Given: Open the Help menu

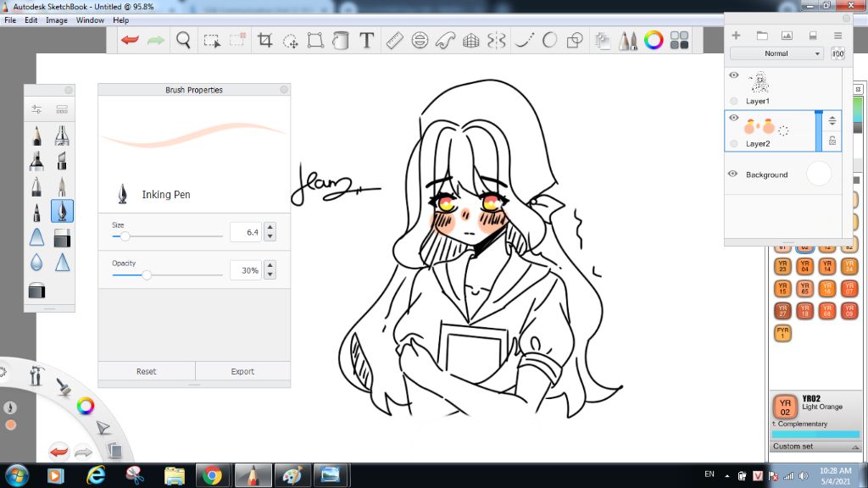Looking at the screenshot, I should (x=120, y=20).
